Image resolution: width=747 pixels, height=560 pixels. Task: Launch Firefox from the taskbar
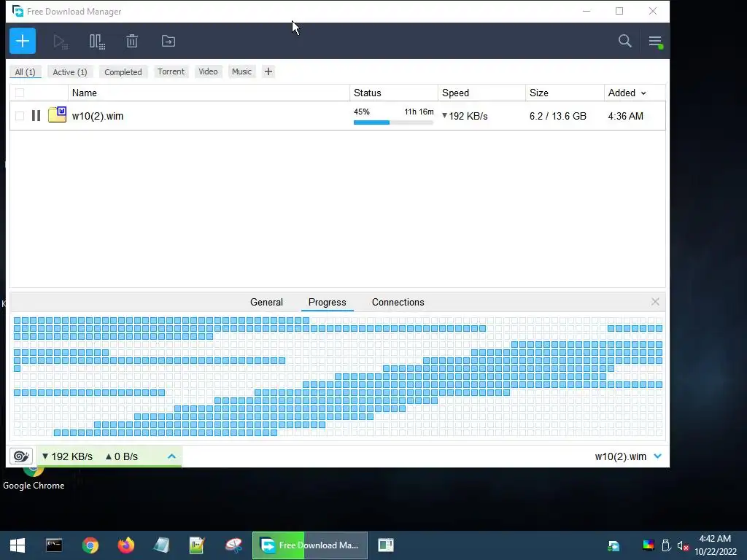(x=125, y=545)
